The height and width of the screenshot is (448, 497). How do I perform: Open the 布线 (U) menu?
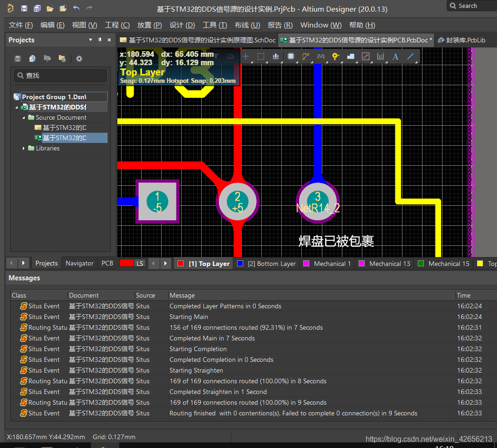click(247, 25)
